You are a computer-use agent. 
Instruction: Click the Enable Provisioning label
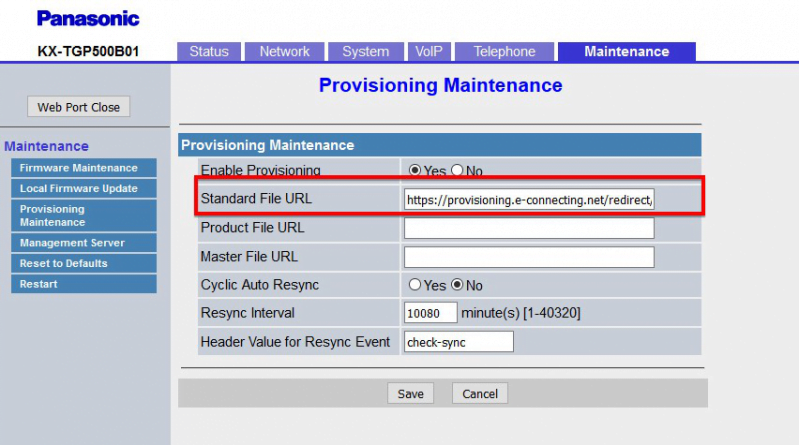[x=260, y=170]
